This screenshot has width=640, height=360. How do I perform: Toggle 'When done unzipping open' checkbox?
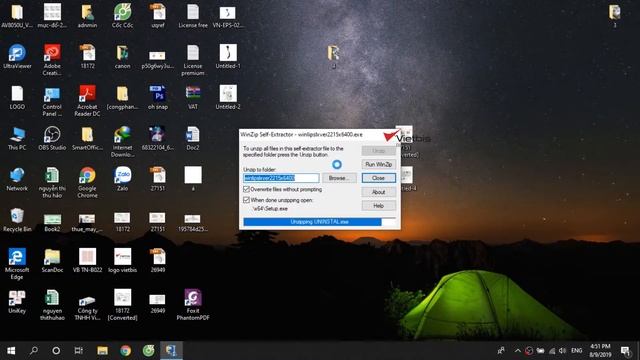(246, 200)
